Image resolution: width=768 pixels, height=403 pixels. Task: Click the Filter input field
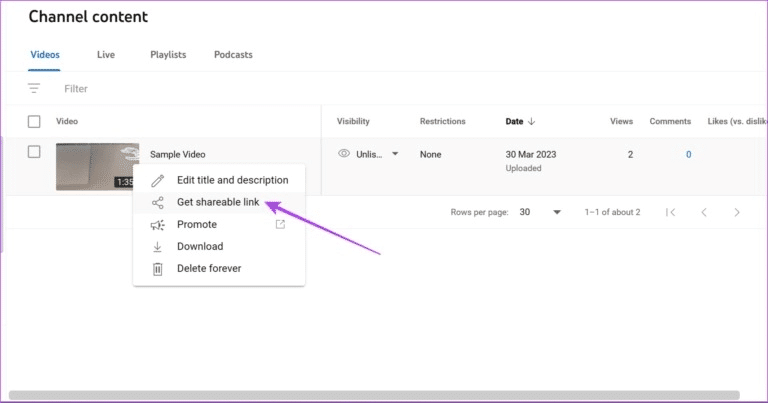point(200,89)
